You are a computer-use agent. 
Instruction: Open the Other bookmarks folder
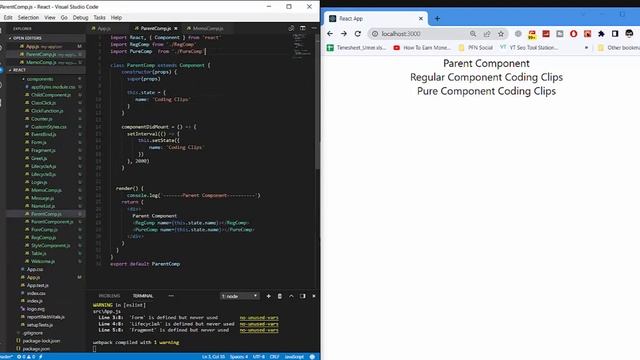coord(618,48)
